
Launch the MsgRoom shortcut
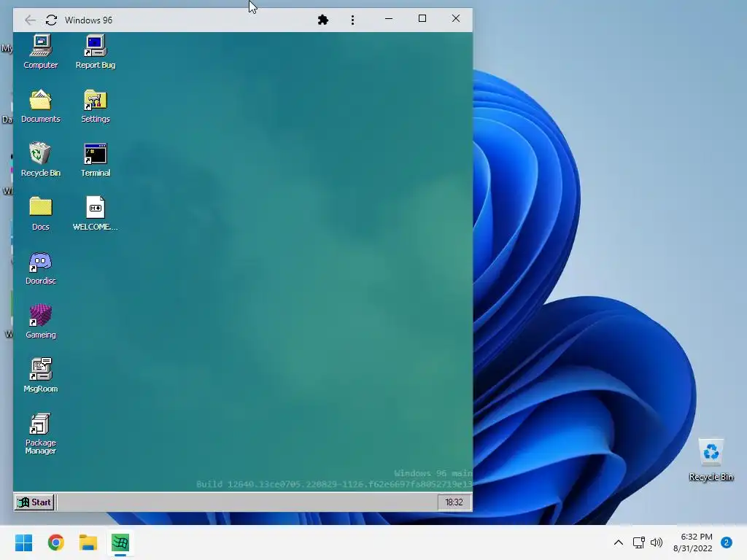41,376
